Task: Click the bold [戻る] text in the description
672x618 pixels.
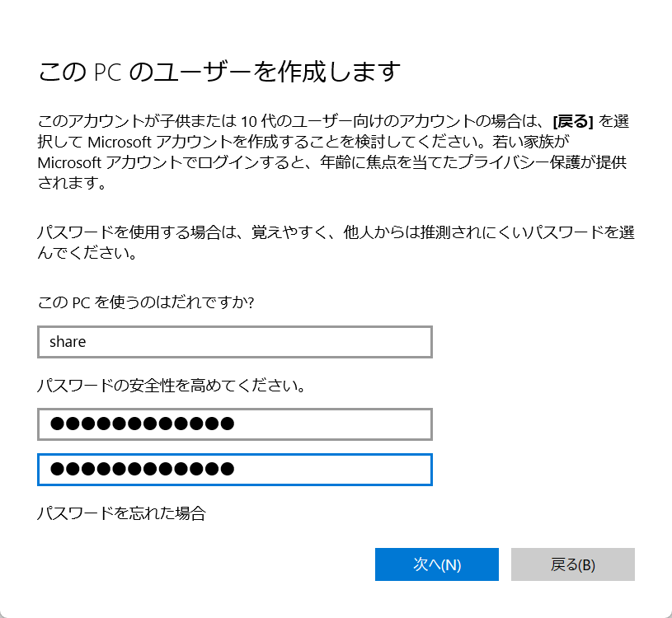Action: (573, 122)
